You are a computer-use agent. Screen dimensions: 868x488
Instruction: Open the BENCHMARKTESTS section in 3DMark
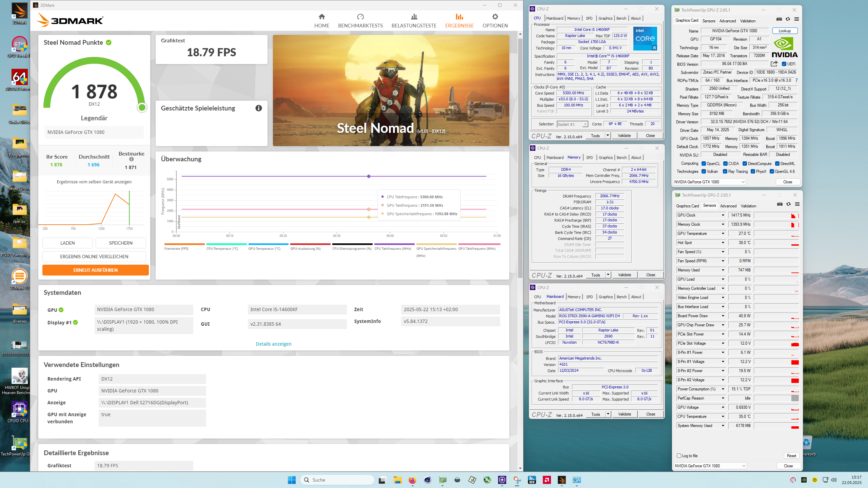pos(360,21)
